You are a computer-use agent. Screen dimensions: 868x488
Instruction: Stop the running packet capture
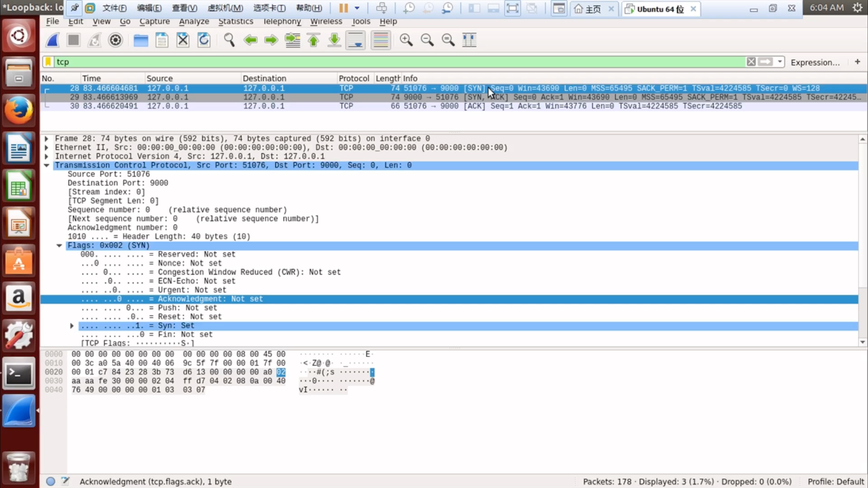pos(73,40)
